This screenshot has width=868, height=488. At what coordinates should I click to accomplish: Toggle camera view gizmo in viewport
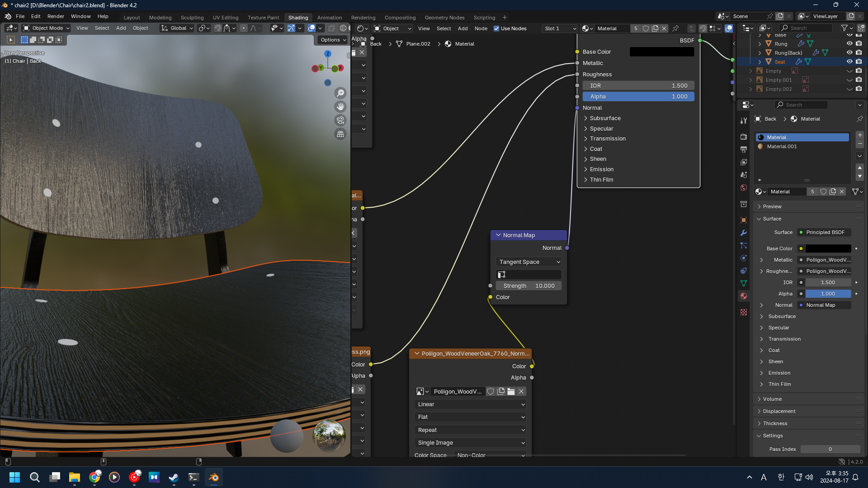tap(340, 120)
